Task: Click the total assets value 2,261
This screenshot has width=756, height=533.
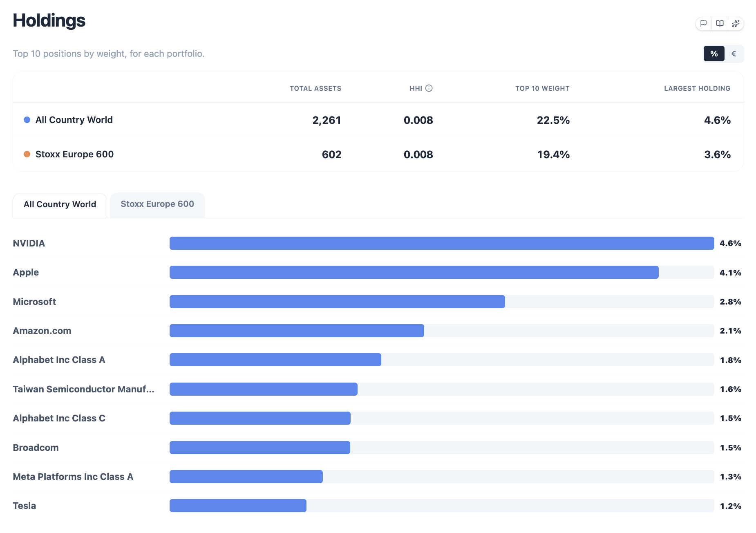Action: coord(327,120)
